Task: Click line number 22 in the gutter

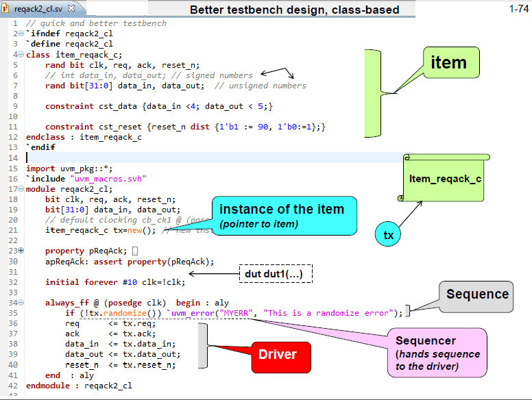Action: coord(13,240)
